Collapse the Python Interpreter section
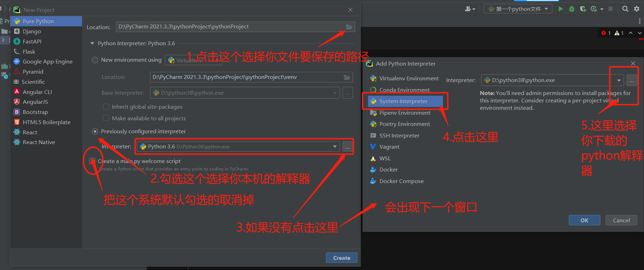Viewport: 644px width, 270px height. (x=92, y=43)
